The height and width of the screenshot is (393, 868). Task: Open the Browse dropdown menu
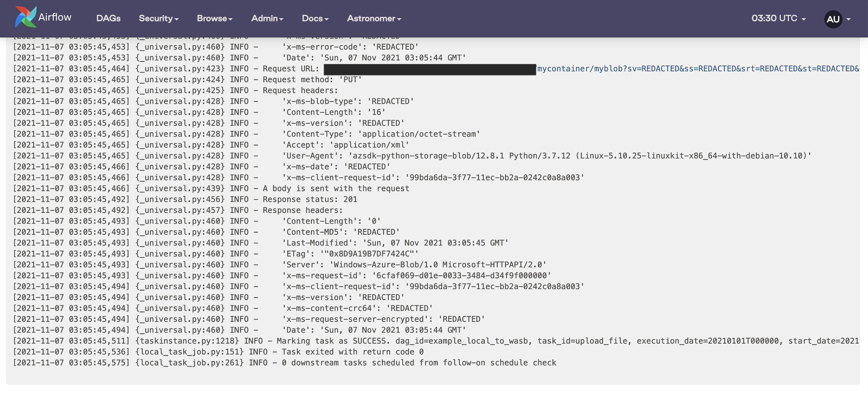coord(214,18)
